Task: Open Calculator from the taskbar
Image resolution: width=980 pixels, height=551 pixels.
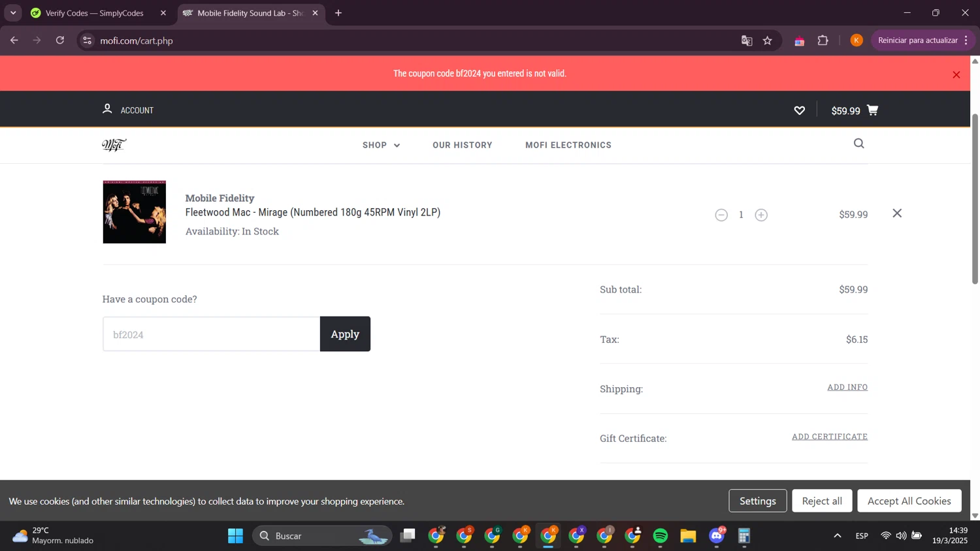Action: (x=744, y=536)
